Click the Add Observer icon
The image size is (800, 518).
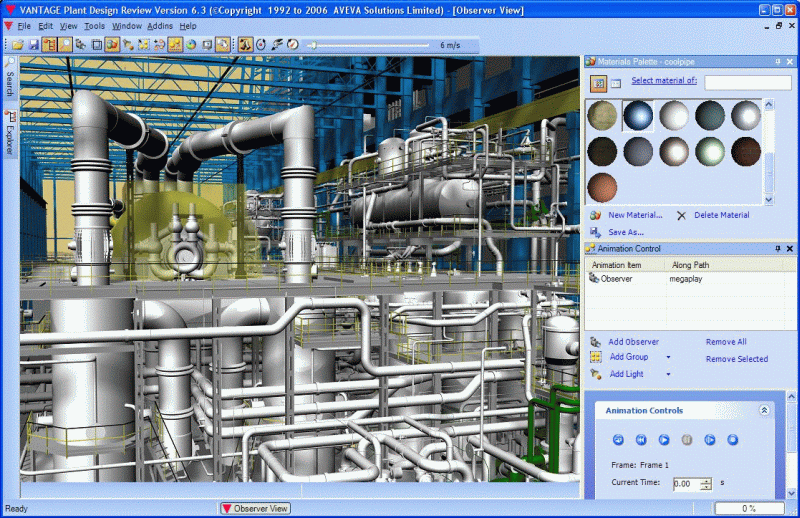595,342
